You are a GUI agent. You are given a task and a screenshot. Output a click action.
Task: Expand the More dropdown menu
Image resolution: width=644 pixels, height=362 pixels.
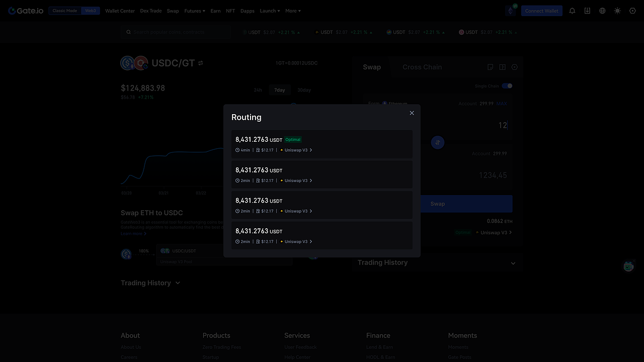[293, 11]
